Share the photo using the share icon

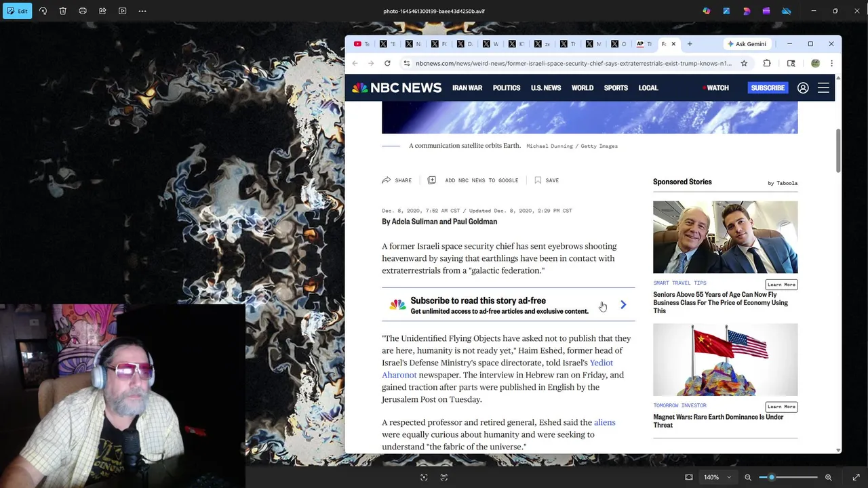[x=102, y=11]
